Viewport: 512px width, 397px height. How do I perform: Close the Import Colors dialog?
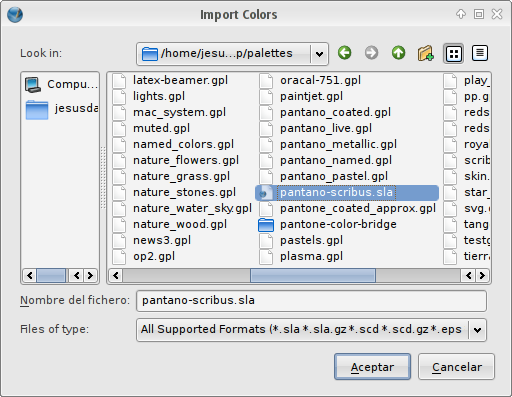click(497, 14)
